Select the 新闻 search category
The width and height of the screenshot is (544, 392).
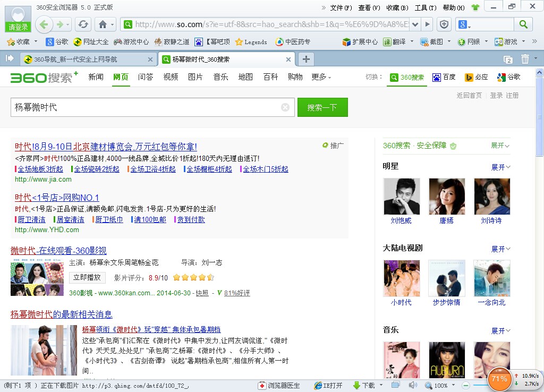pyautogui.click(x=96, y=76)
